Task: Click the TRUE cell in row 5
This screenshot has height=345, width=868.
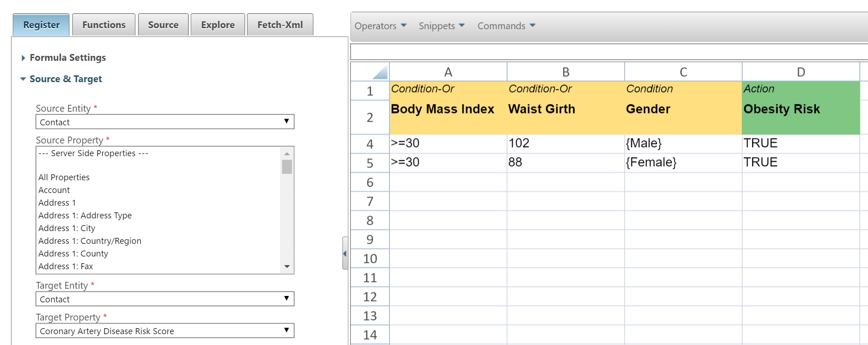Action: pos(801,163)
